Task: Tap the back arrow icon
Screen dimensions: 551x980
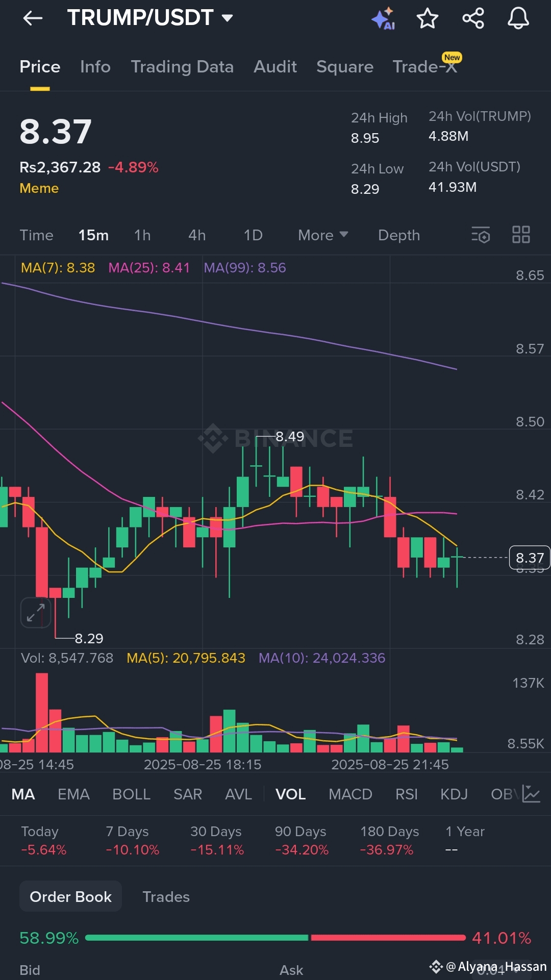Action: tap(33, 19)
